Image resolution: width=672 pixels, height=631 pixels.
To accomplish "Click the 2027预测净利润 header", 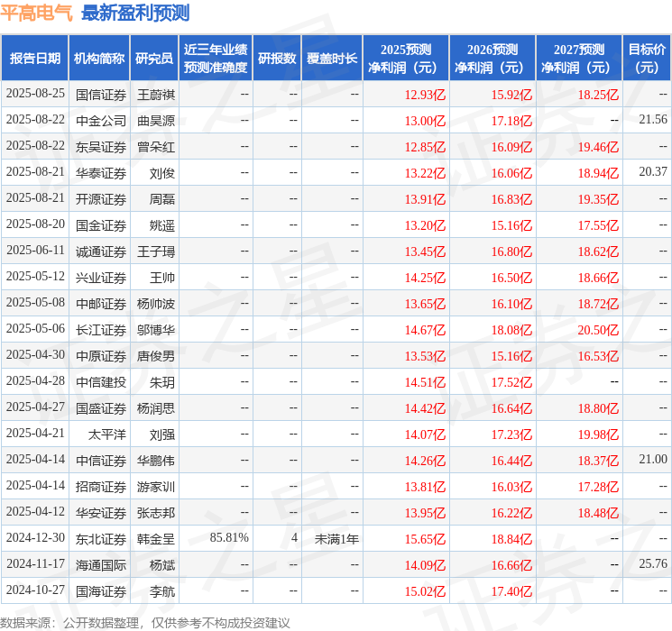I will coord(578,59).
